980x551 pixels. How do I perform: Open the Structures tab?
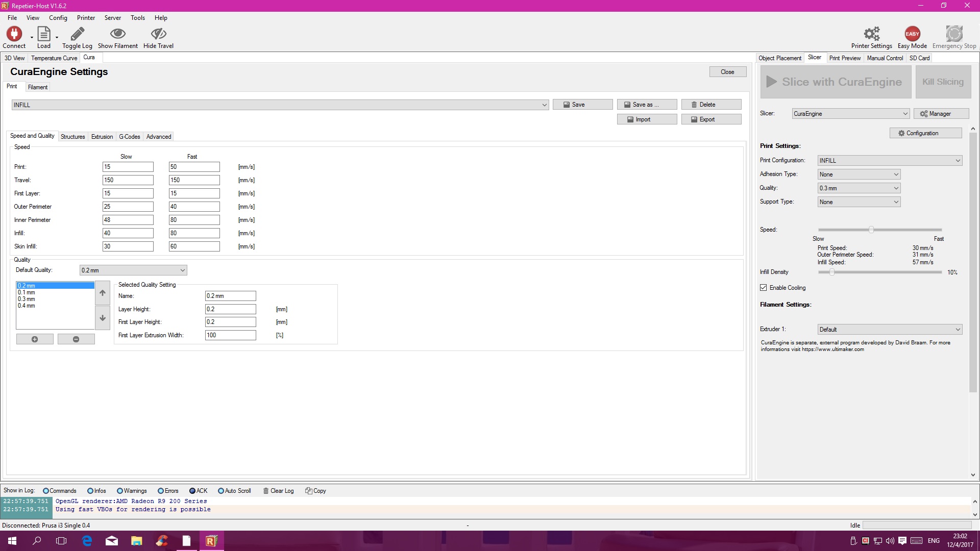(72, 137)
